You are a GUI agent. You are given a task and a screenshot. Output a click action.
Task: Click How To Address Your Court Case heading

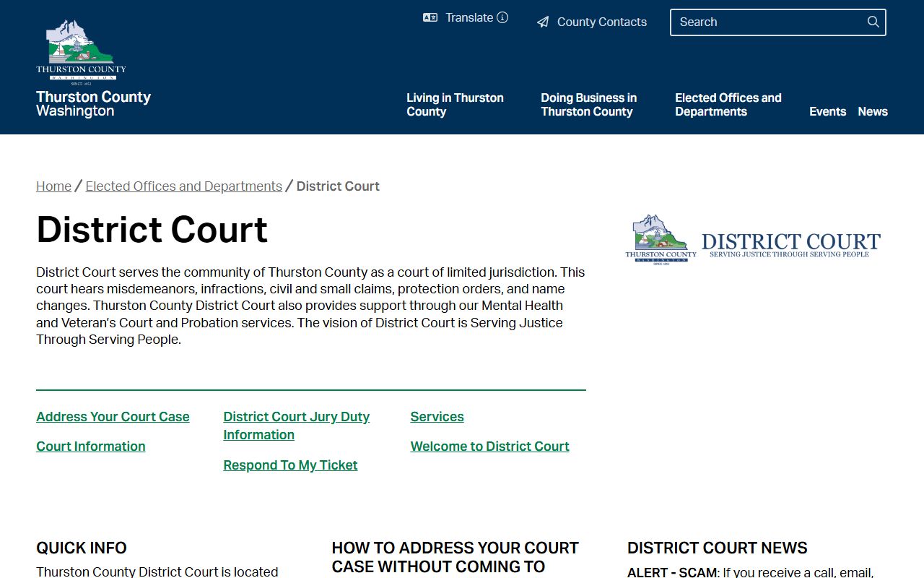click(x=456, y=557)
